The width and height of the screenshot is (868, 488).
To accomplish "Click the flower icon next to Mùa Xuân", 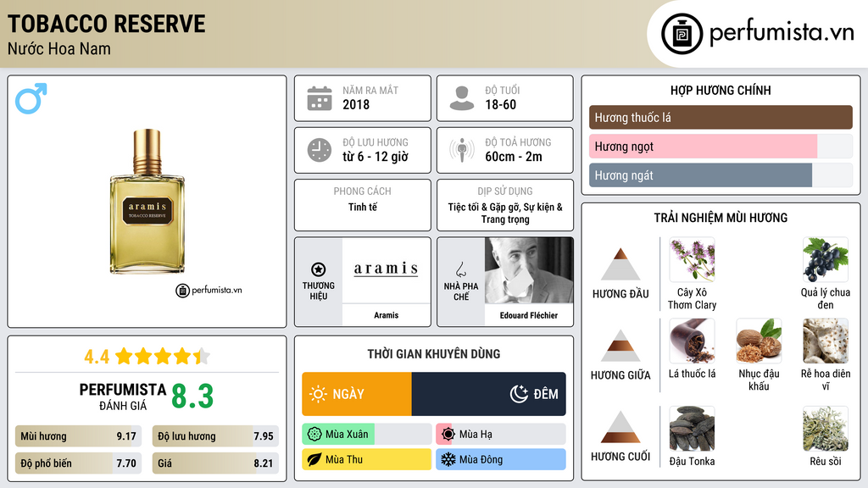I will pyautogui.click(x=314, y=435).
